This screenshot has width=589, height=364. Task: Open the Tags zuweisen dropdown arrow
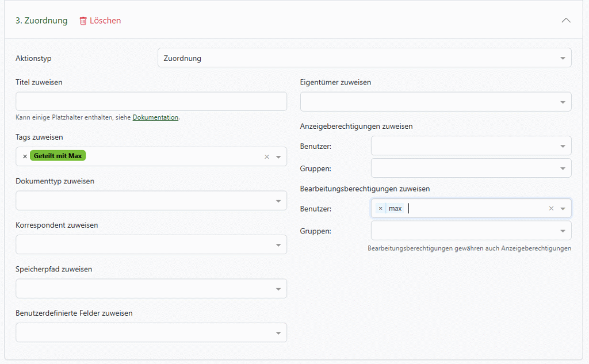(x=278, y=156)
